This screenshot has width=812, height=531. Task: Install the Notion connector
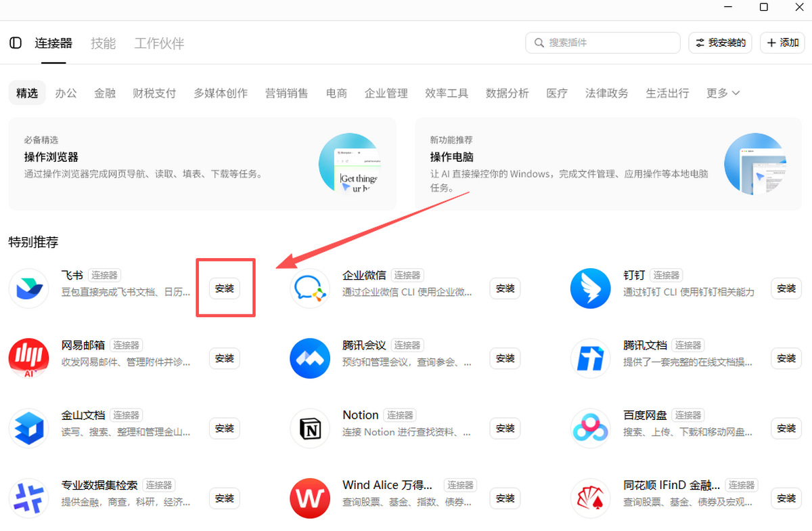(505, 428)
